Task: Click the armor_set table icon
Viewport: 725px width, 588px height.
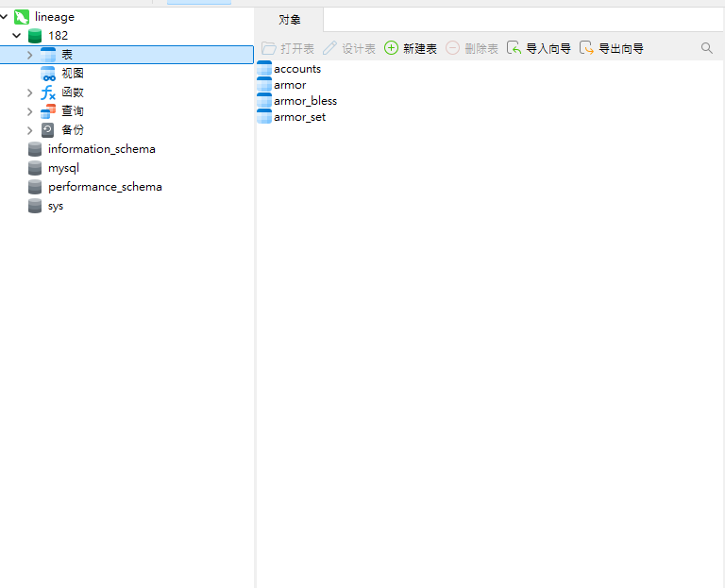Action: coord(264,116)
